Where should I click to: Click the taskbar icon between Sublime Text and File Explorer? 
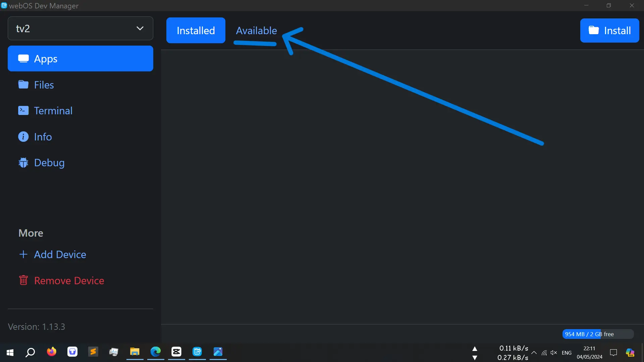click(x=114, y=352)
